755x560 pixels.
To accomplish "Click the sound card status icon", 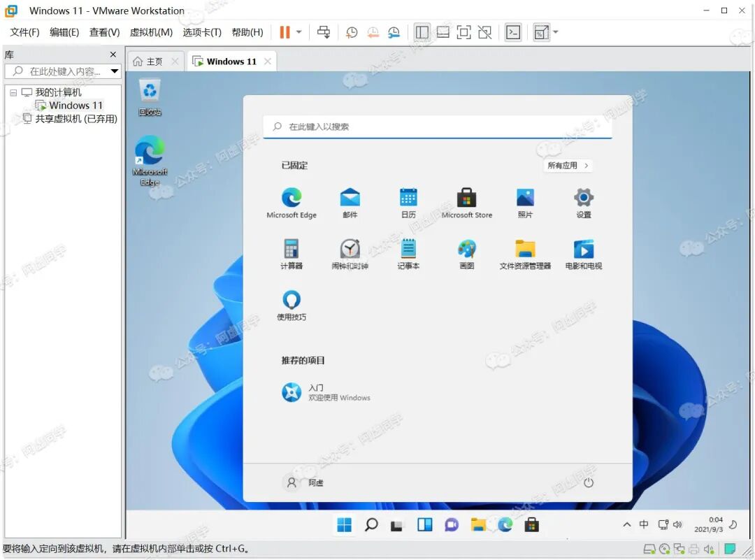I will click(709, 549).
